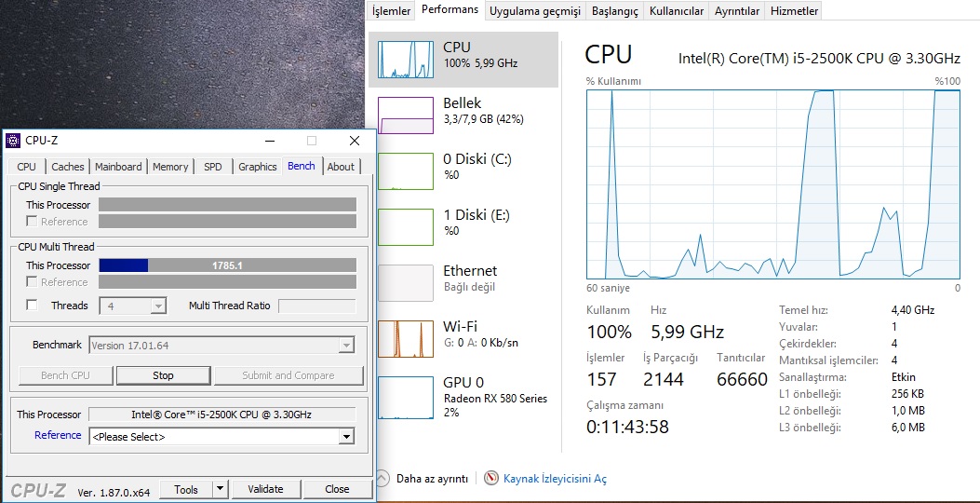The image size is (980, 503).
Task: Click the Close button in CPU-Z
Action: (337, 489)
